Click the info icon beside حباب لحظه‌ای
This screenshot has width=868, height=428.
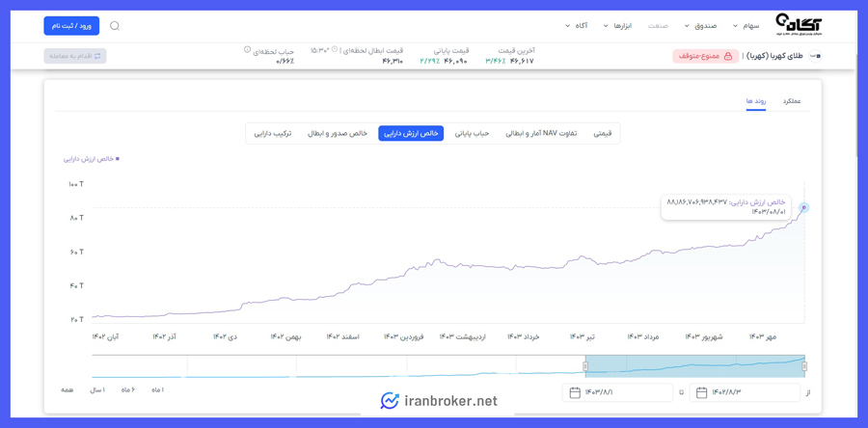[x=247, y=50]
